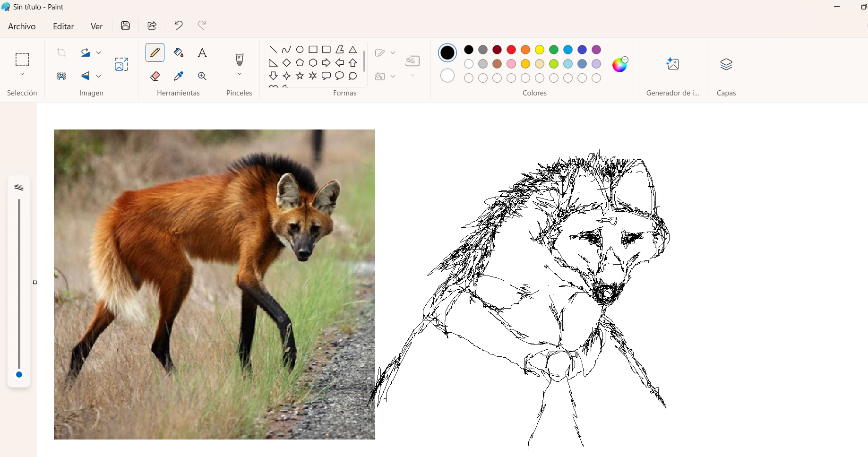Click the shapes gallery scrollbar
This screenshot has width=868, height=457.
(x=364, y=61)
